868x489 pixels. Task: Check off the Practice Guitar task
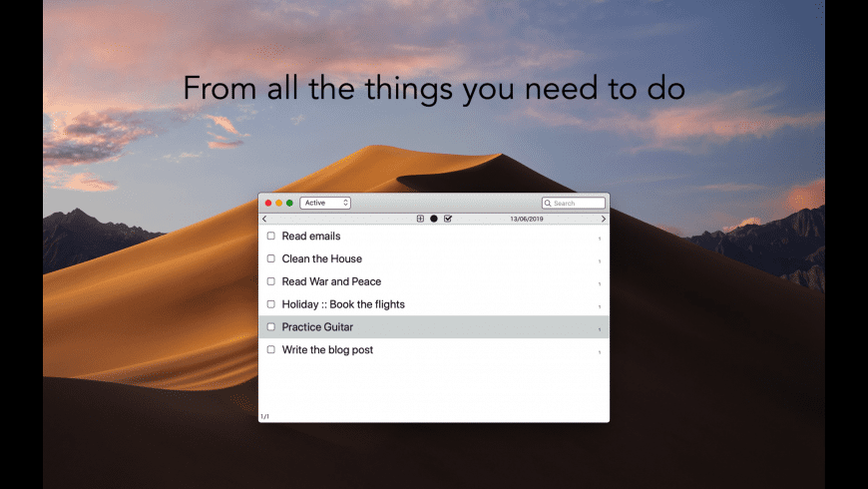click(270, 326)
